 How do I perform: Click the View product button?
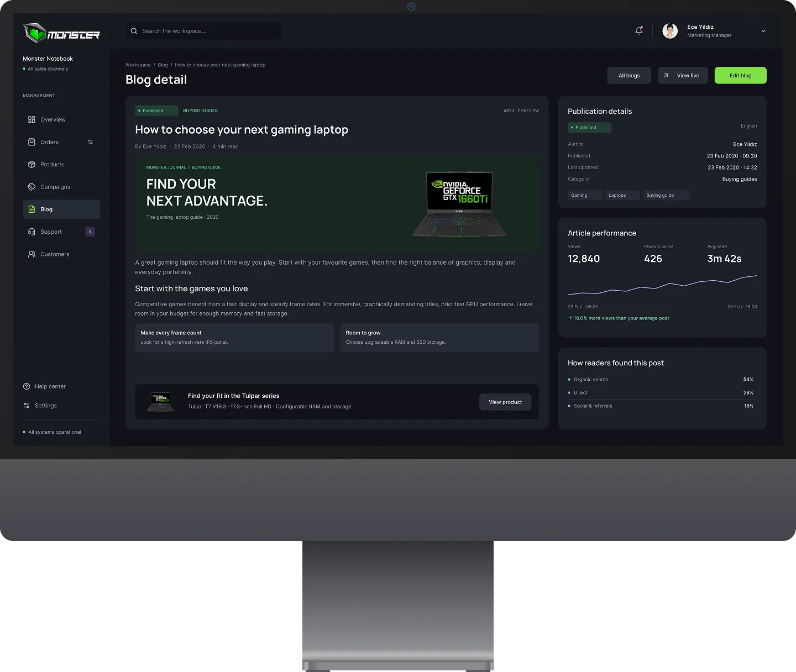click(505, 402)
